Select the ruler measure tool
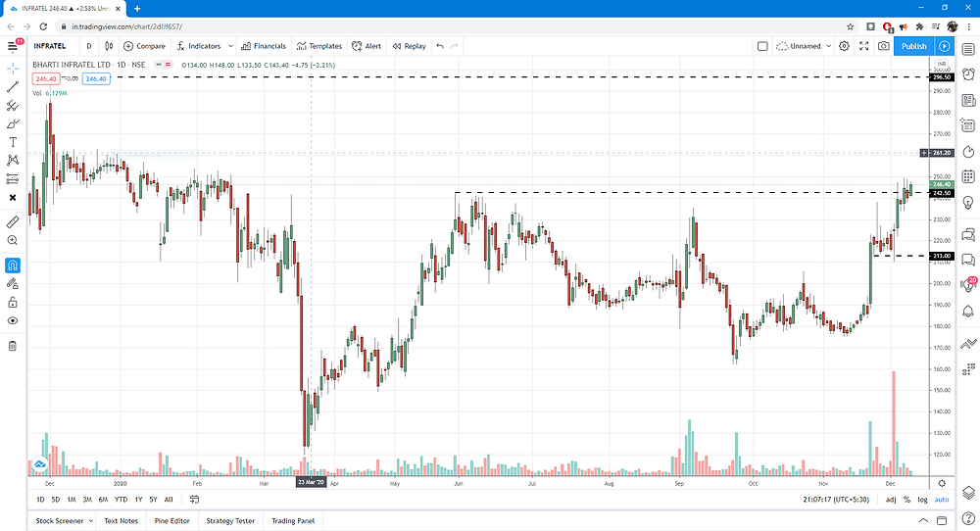 click(x=13, y=221)
